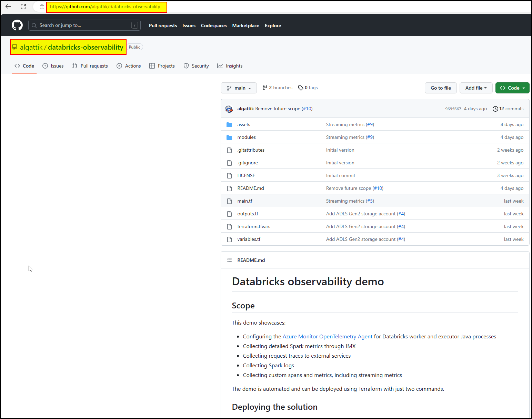Open the modules folder

click(x=247, y=137)
